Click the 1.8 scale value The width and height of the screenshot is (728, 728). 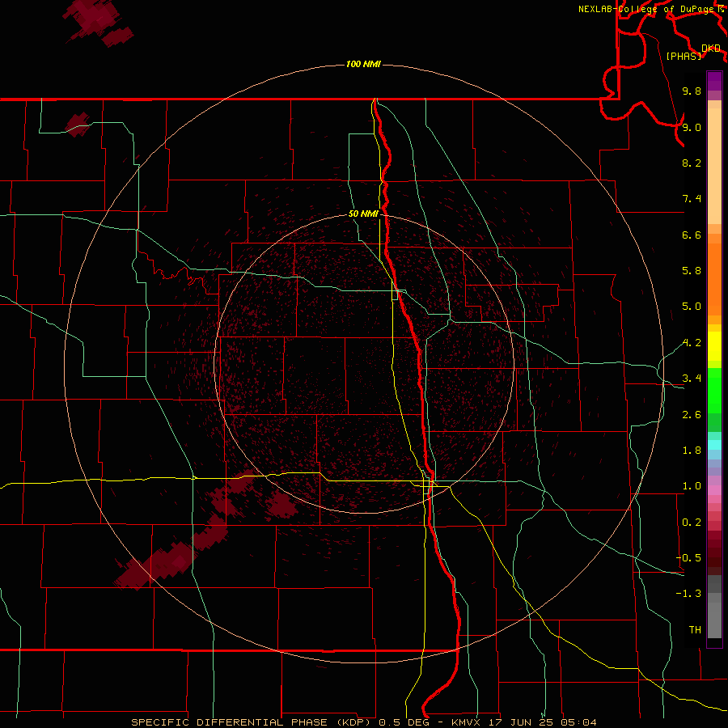[692, 451]
